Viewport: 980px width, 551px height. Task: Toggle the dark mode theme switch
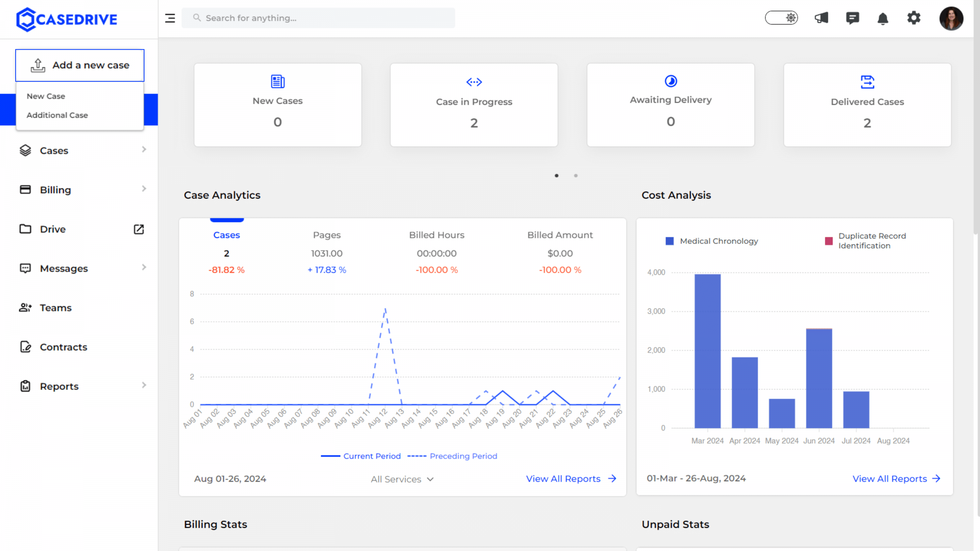tap(781, 18)
